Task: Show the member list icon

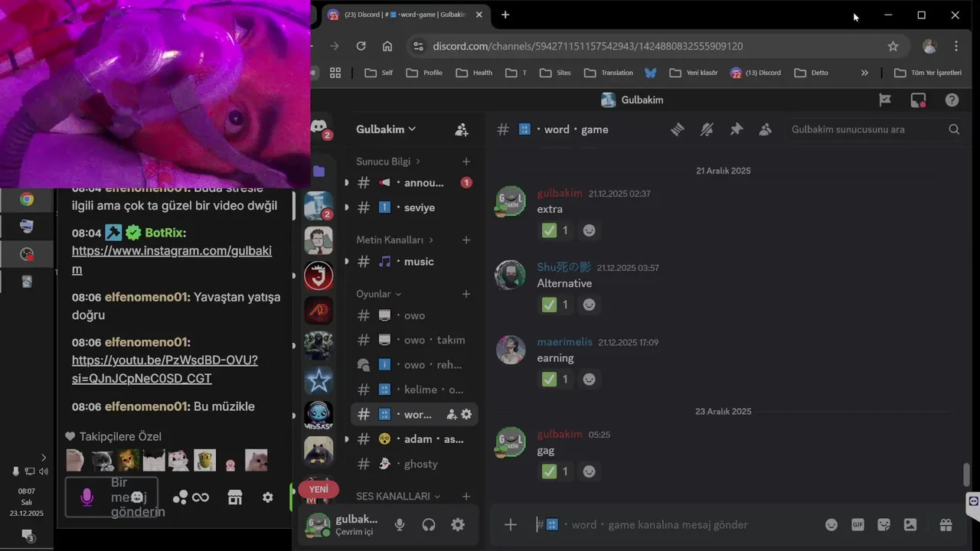Action: coord(765,129)
